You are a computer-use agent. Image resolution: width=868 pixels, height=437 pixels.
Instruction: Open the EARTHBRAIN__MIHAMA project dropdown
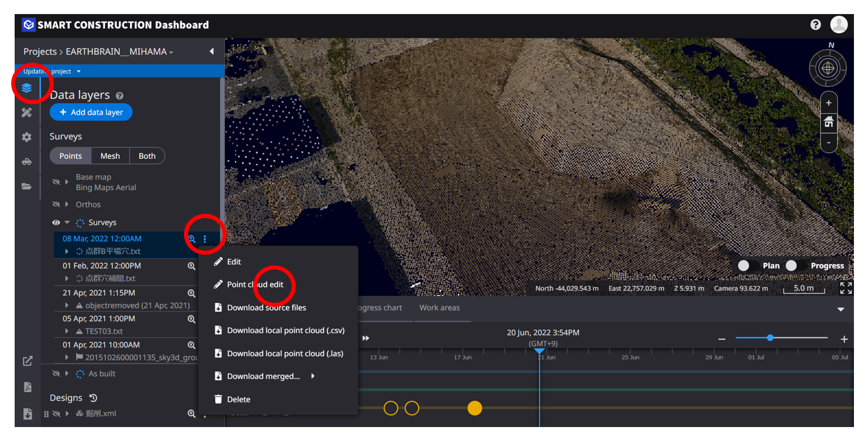pos(119,52)
